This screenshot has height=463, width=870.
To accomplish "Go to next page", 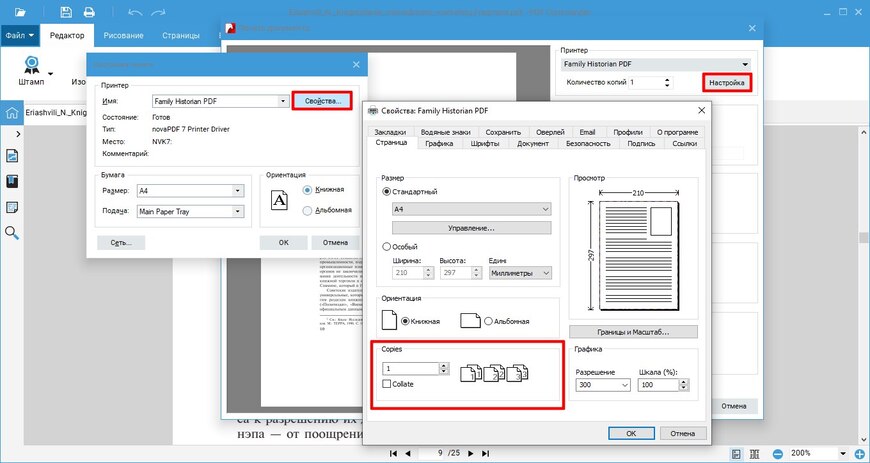I will (x=472, y=454).
